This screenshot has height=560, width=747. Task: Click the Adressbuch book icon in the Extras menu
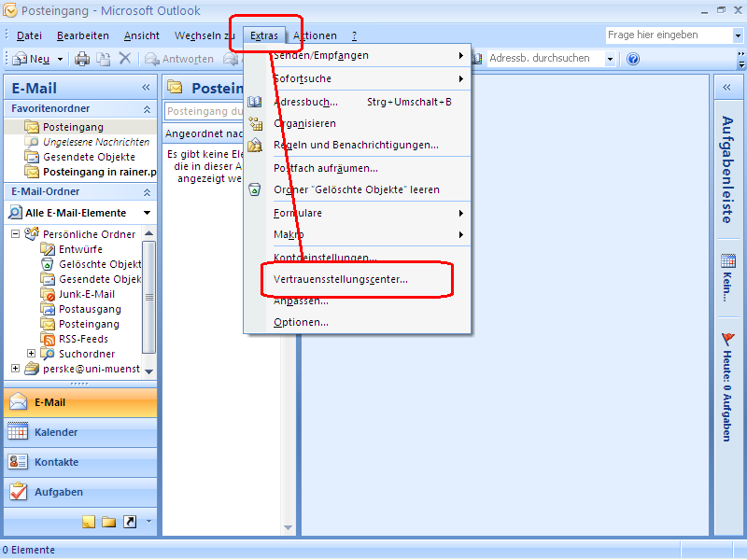tap(255, 102)
